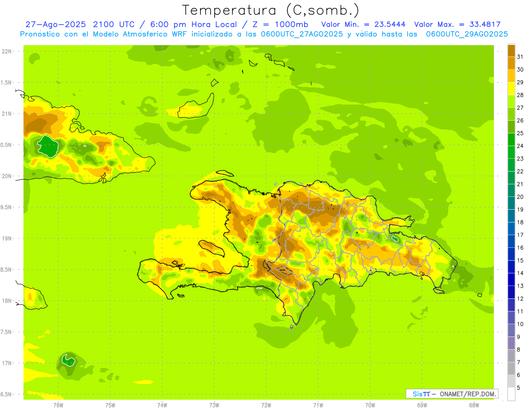Image resolution: width=532 pixels, height=411 pixels.
Task: Click the blue swatch between 15 and 16
Action: pyautogui.click(x=511, y=254)
